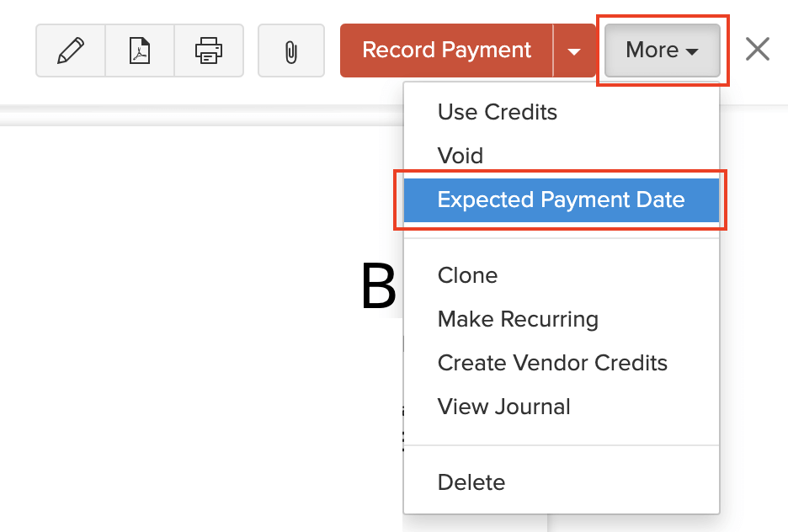Expand the More menu
Viewport: 788px width, 532px height.
coord(662,50)
